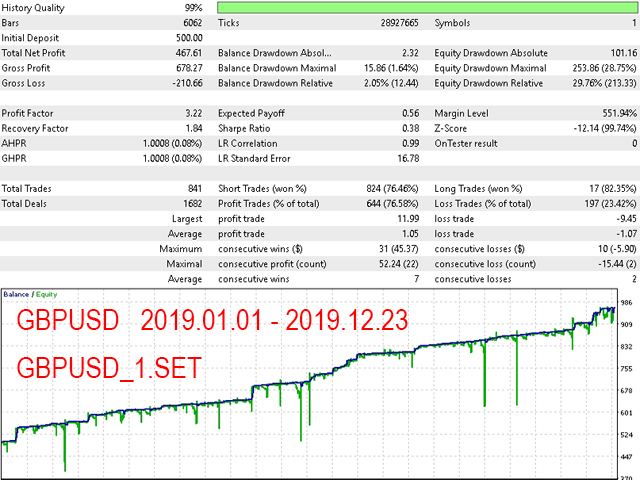Select the Total Net Profit value 467.61
This screenshot has width=640, height=480.
[x=189, y=53]
